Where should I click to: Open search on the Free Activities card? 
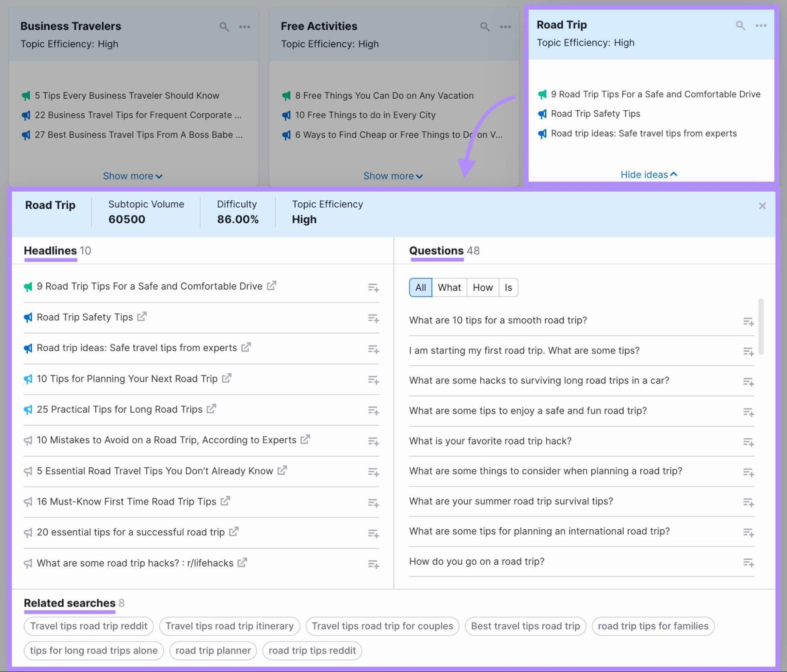pyautogui.click(x=484, y=27)
